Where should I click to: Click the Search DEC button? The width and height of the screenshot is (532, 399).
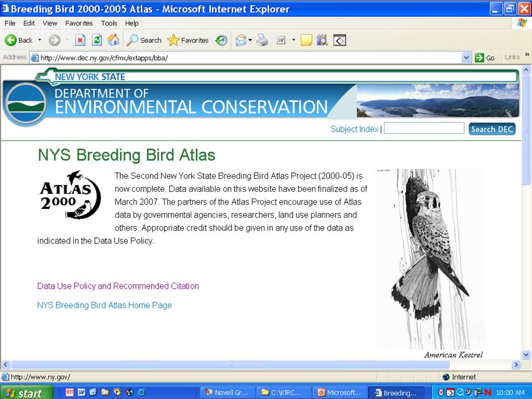492,129
